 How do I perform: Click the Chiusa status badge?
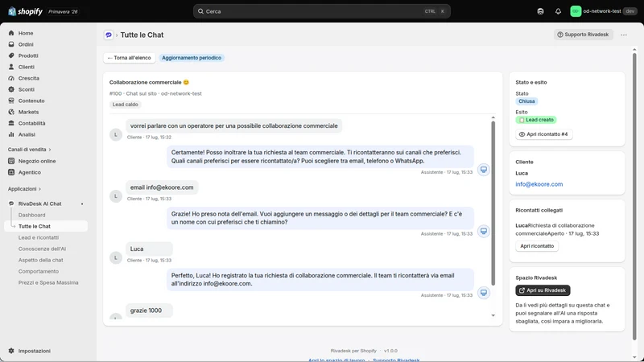(526, 101)
